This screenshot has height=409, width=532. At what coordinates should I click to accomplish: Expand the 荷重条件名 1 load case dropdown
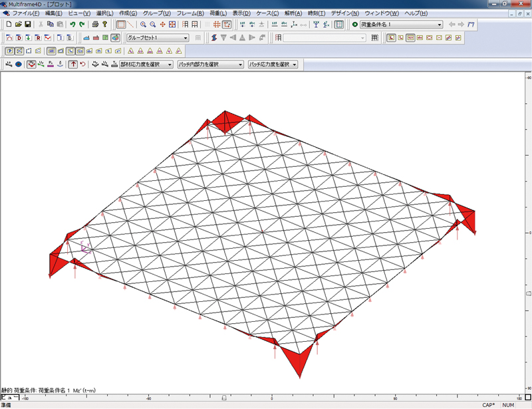pyautogui.click(x=439, y=25)
